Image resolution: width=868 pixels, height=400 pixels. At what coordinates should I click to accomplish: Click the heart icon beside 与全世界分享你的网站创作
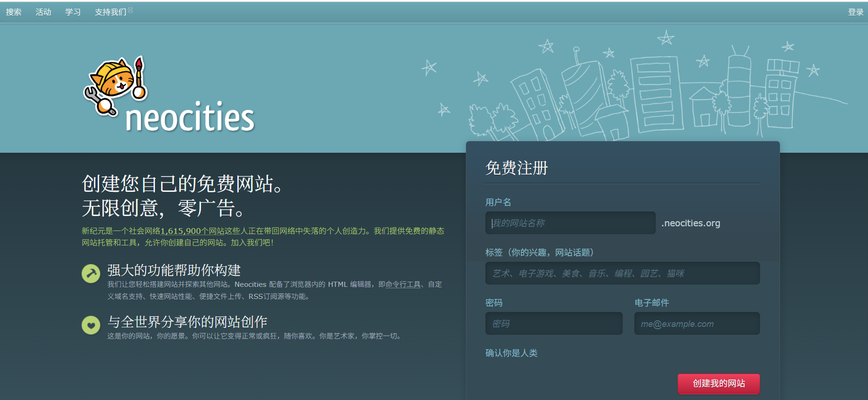point(91,325)
